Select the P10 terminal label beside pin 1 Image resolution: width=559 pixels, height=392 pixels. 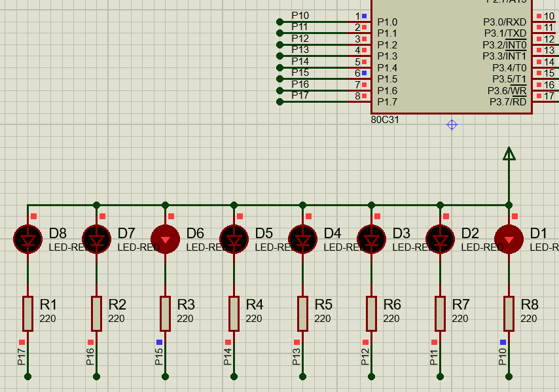(300, 15)
